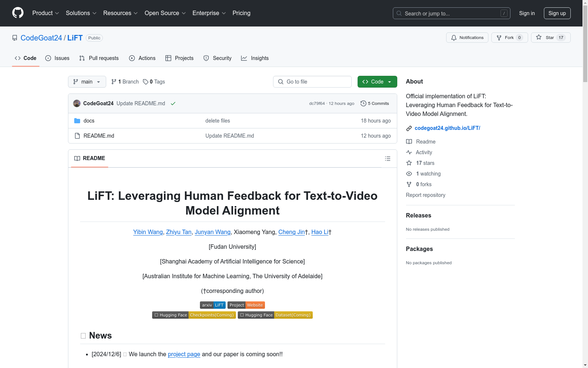
Task: Click the fork icon beside 0 forks
Action: [x=409, y=184]
